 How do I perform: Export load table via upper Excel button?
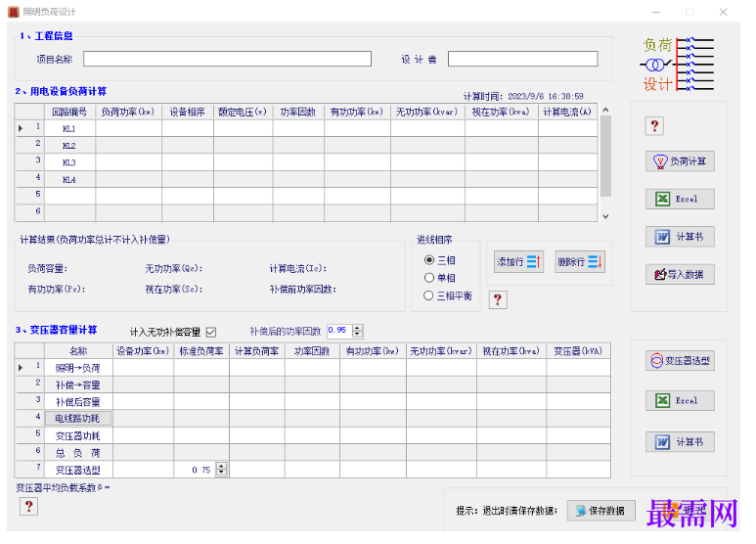(x=680, y=199)
